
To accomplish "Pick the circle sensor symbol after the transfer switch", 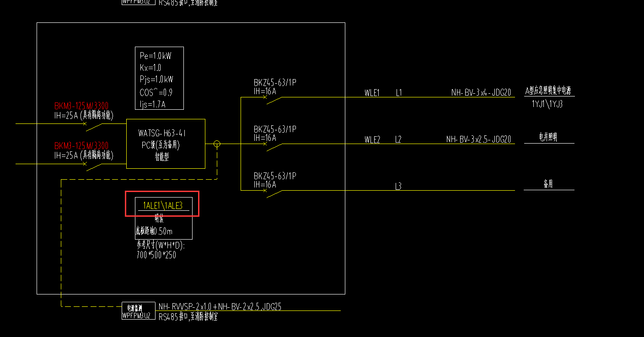I will coord(217,144).
